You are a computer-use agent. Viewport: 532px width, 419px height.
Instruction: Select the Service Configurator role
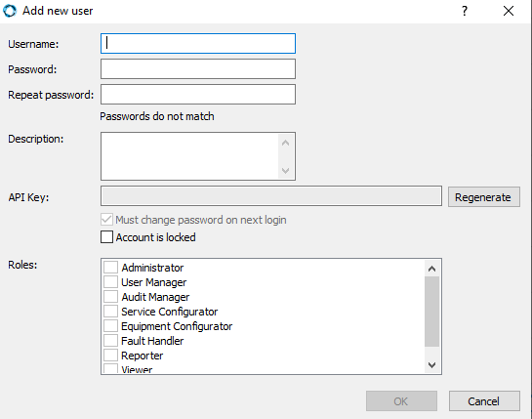point(110,312)
